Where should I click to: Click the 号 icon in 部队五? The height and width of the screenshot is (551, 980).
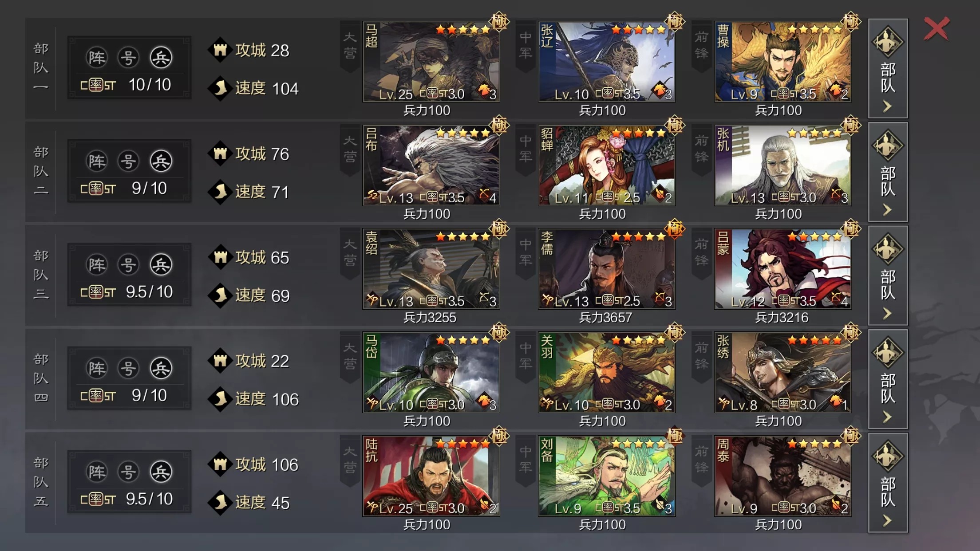pos(128,472)
